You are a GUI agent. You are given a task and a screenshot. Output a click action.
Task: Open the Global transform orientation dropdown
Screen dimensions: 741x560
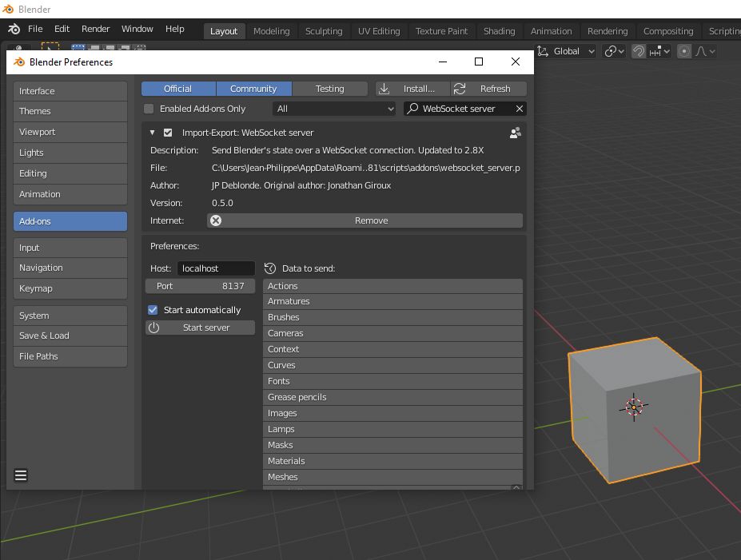point(566,51)
